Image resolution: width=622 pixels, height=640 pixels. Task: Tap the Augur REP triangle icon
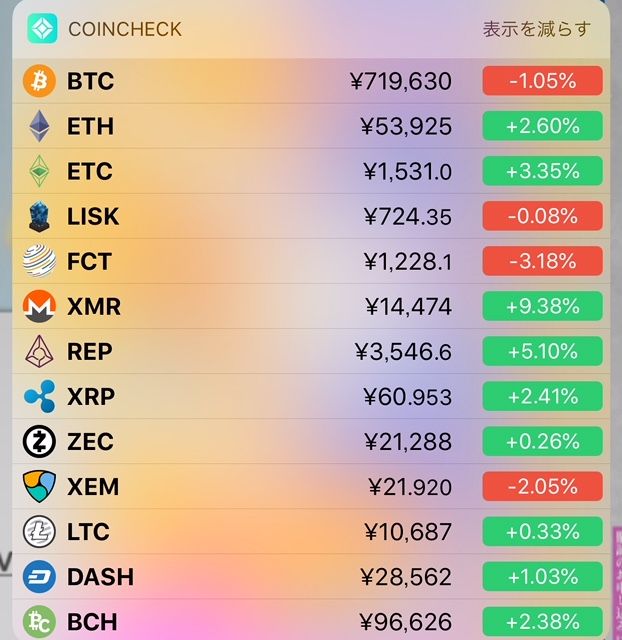tap(39, 352)
